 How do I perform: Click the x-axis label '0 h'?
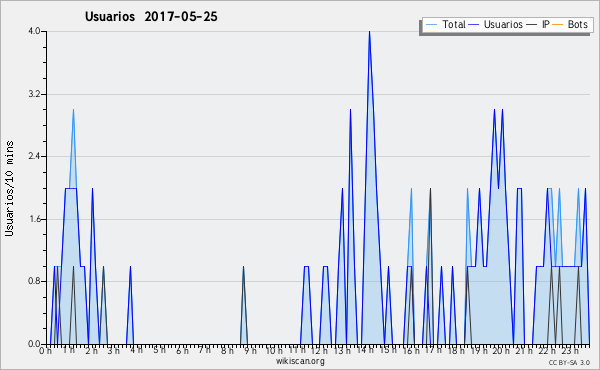pyautogui.click(x=45, y=351)
